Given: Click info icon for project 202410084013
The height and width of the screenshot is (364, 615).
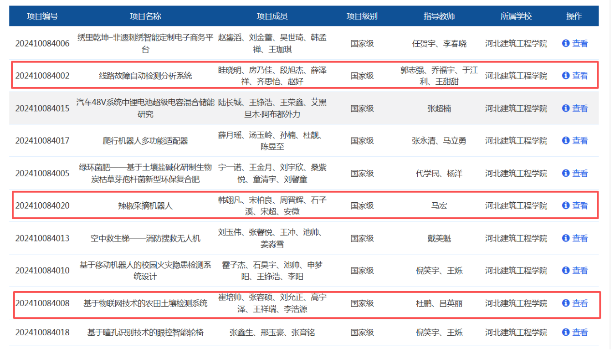Looking at the screenshot, I should (x=566, y=238).
